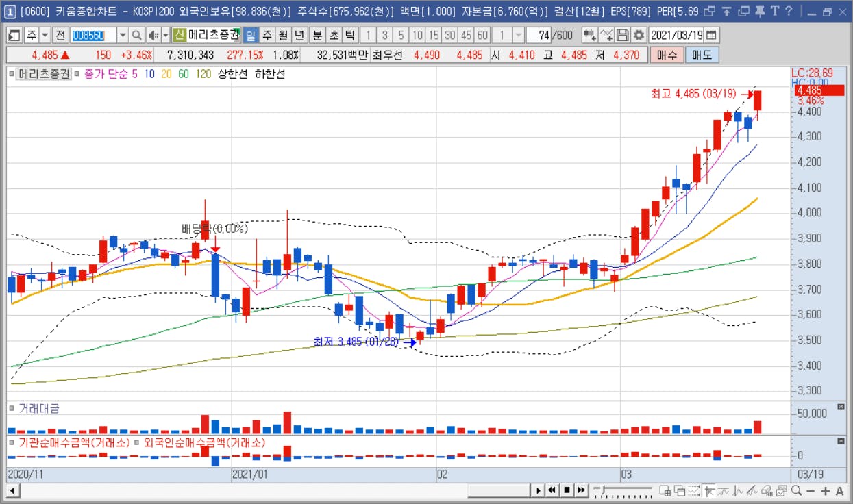The image size is (853, 504).
Task: Open the 주 dropdown arrow at toolbar left
Action: 45,36
